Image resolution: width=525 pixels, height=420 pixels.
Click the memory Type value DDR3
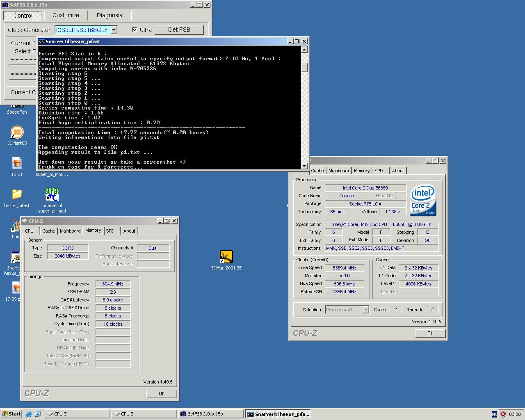pyautogui.click(x=68, y=248)
